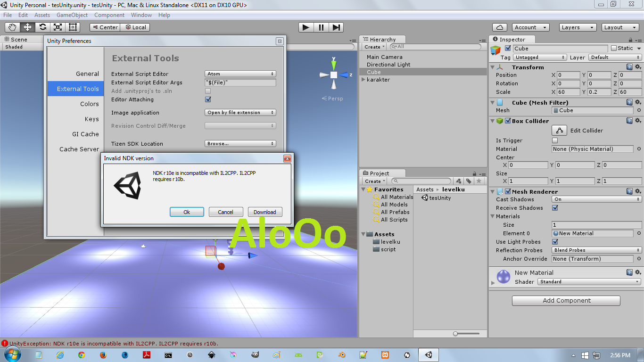
Task: Select Keys section in Unity Preferences
Action: [75, 119]
